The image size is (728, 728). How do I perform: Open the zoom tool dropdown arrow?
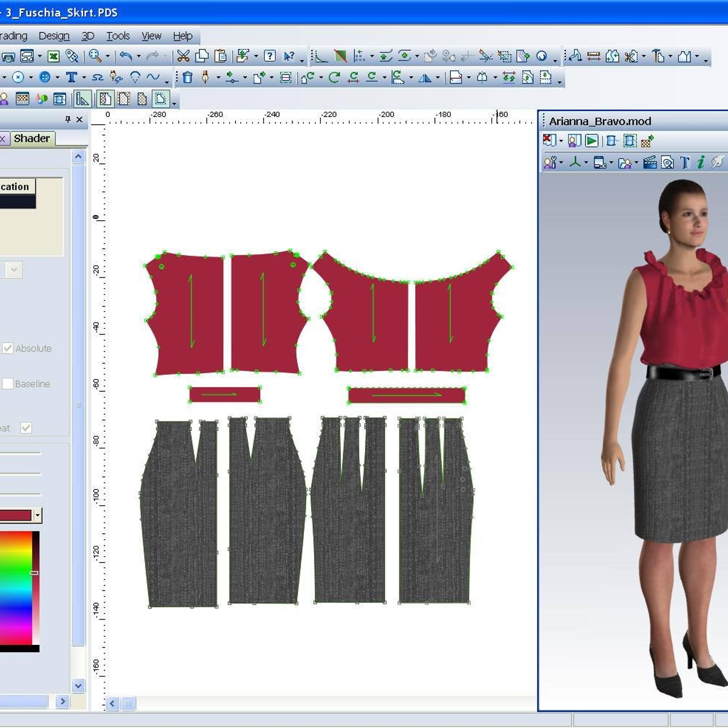(108, 57)
